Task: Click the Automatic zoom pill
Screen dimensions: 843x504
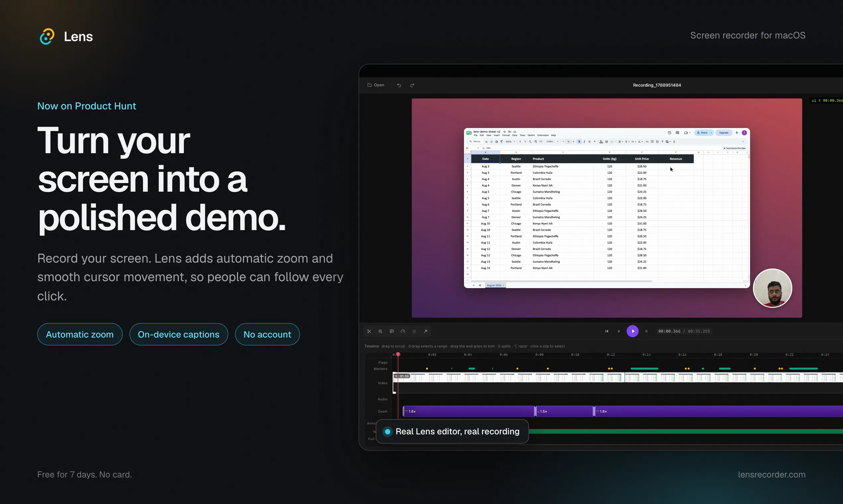Action: [80, 334]
